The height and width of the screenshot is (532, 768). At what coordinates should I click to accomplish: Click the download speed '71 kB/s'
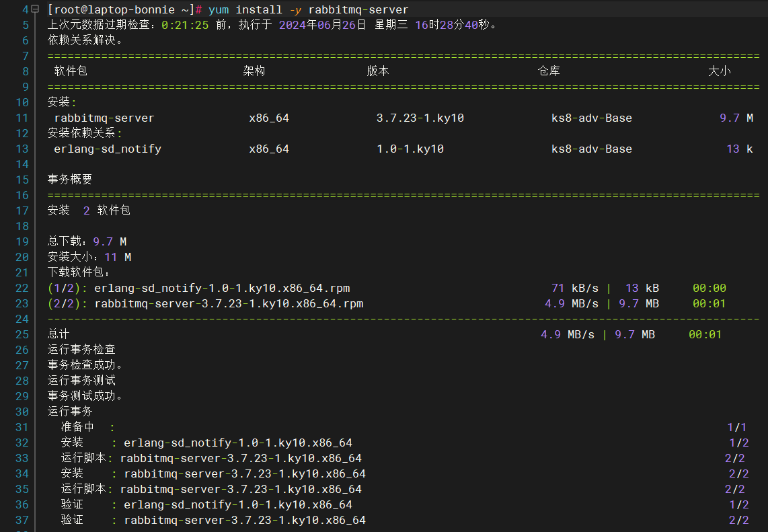(575, 288)
